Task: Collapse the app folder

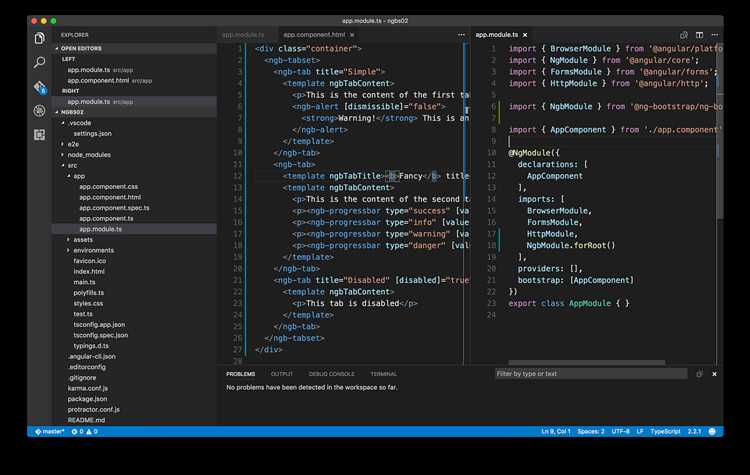Action: pos(68,176)
